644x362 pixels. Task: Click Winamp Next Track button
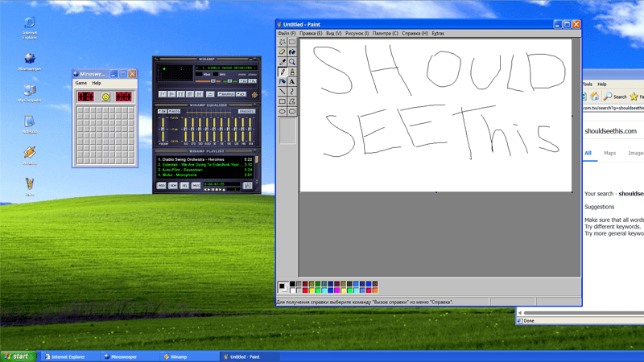pos(199,94)
